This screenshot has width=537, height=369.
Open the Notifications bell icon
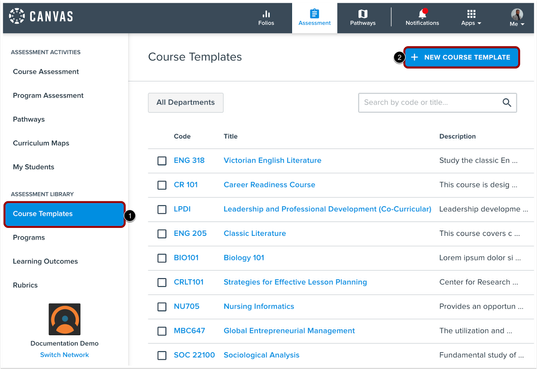[423, 14]
